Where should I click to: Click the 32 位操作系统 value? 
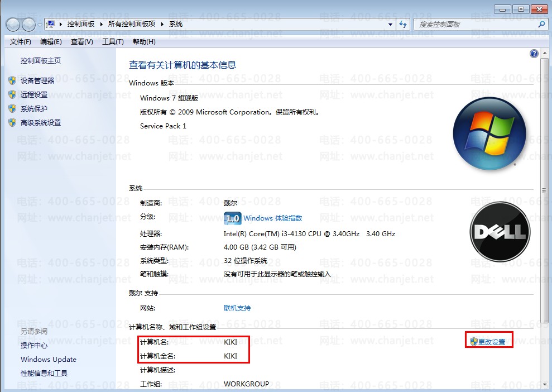[246, 261]
